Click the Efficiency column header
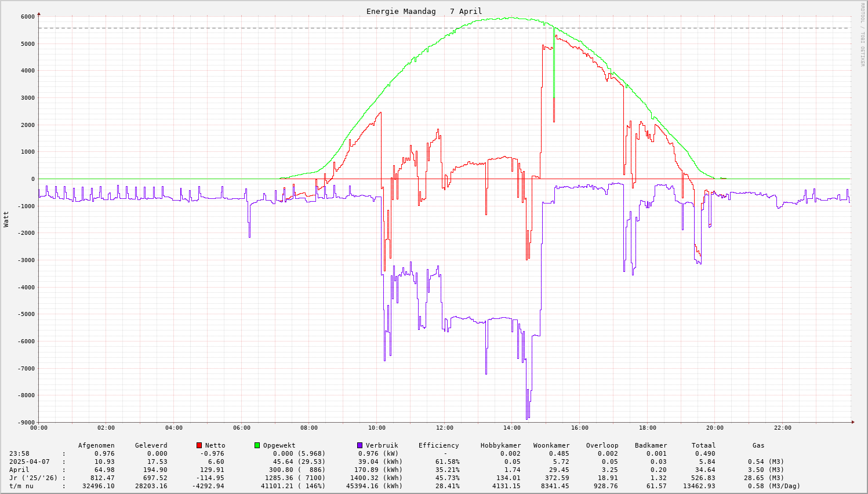This screenshot has height=494, width=868. pyautogui.click(x=438, y=445)
